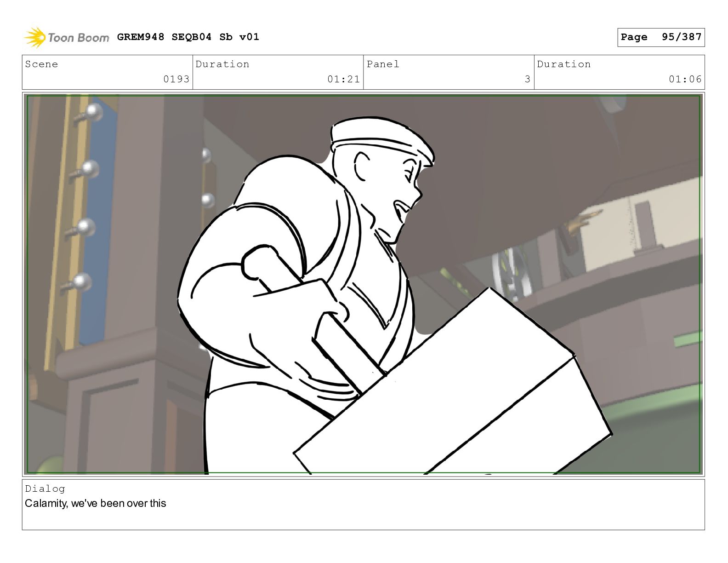Click the Toon Boom logo
The image size is (728, 563).
tap(67, 37)
